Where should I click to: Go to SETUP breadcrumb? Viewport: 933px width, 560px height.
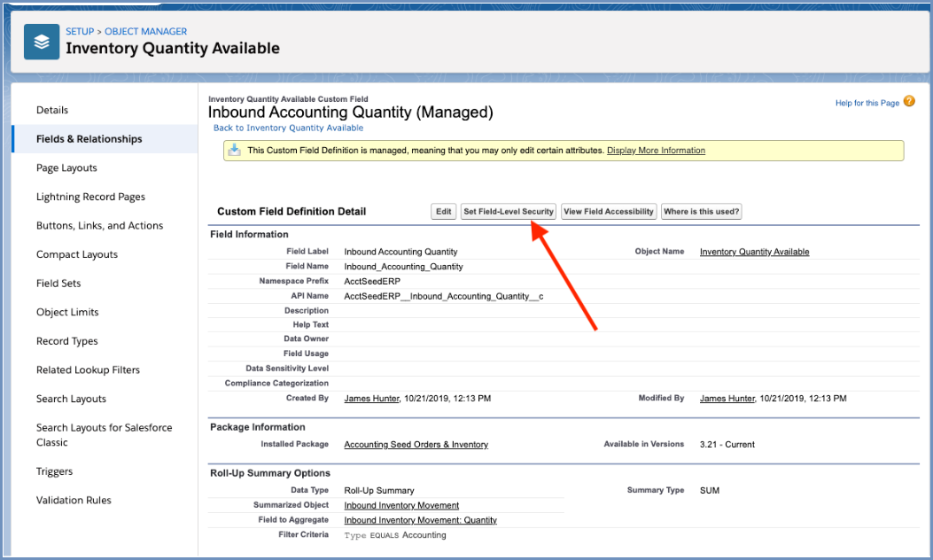coord(80,32)
